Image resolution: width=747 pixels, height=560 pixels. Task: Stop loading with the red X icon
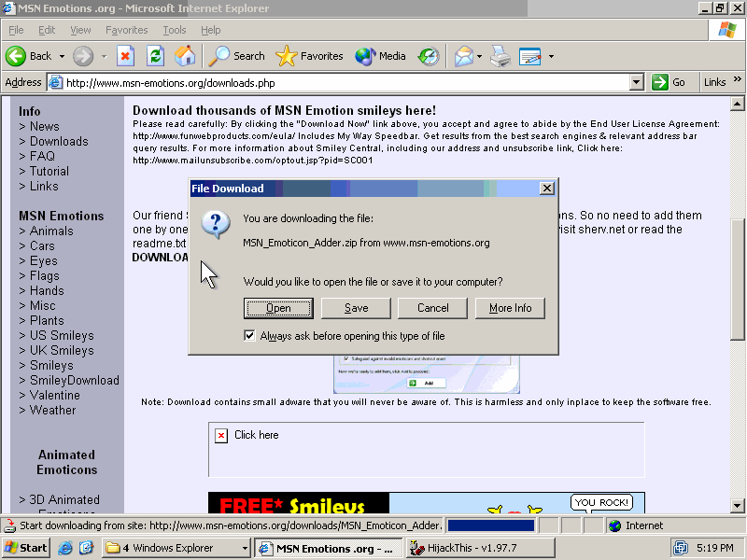click(x=125, y=56)
